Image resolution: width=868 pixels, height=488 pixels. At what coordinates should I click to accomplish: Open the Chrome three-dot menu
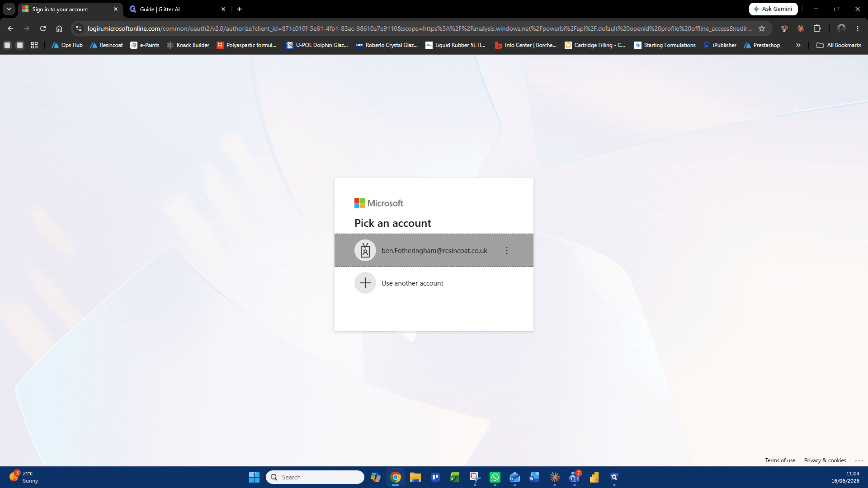click(858, 28)
